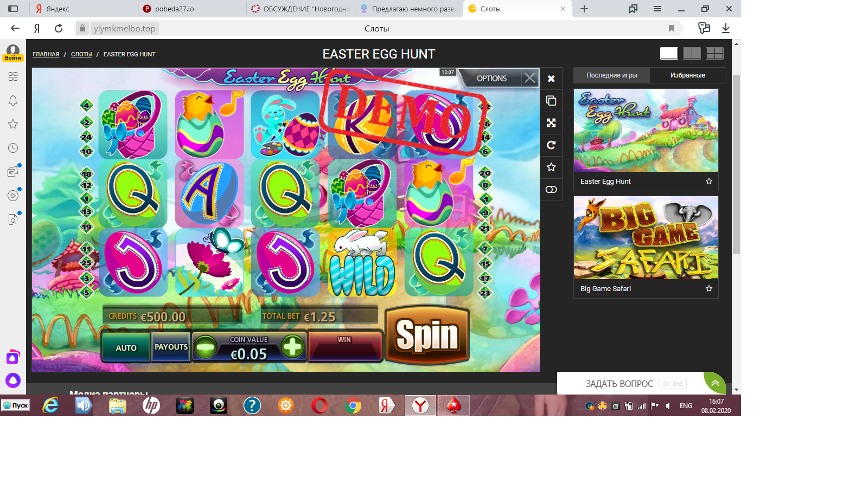843x504 pixels.
Task: Open sidebar notifications bell
Action: 13,100
